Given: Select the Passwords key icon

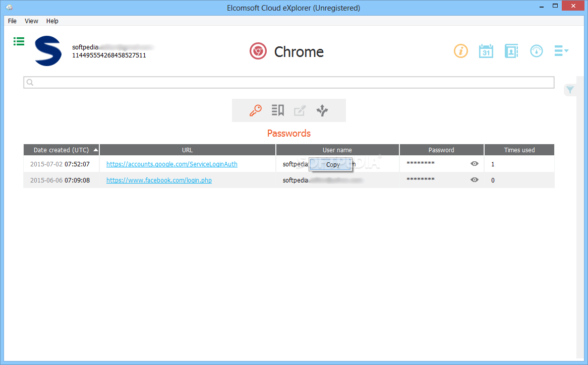Looking at the screenshot, I should pyautogui.click(x=256, y=110).
